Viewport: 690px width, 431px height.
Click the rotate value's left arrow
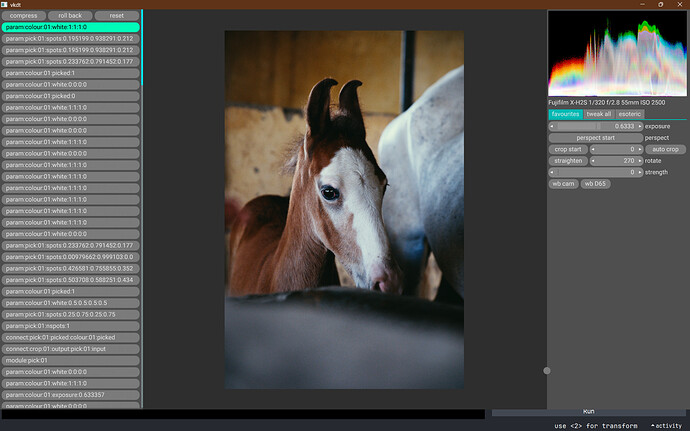(x=595, y=160)
